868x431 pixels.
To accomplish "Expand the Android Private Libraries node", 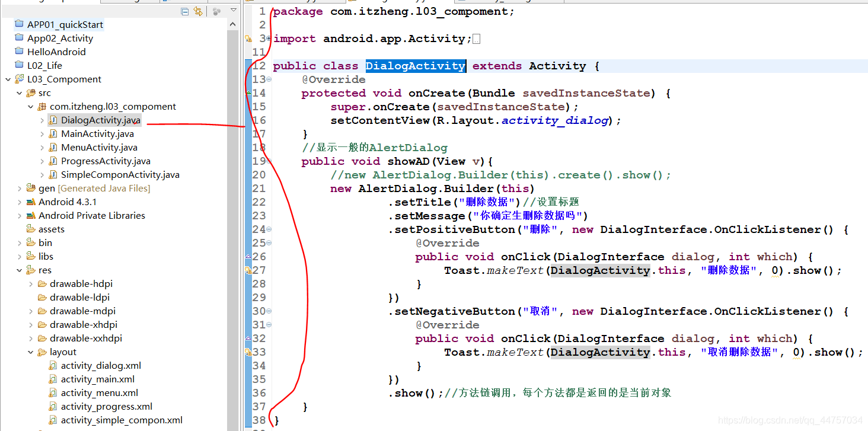I will (x=20, y=215).
